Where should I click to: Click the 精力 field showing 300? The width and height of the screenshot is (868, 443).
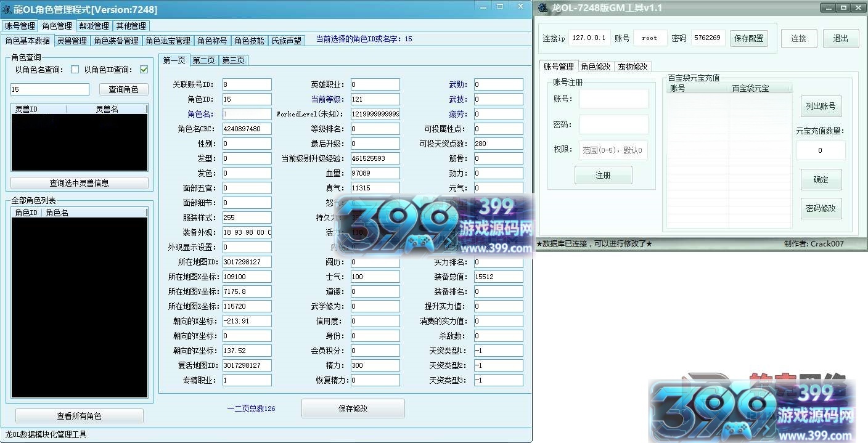click(375, 365)
